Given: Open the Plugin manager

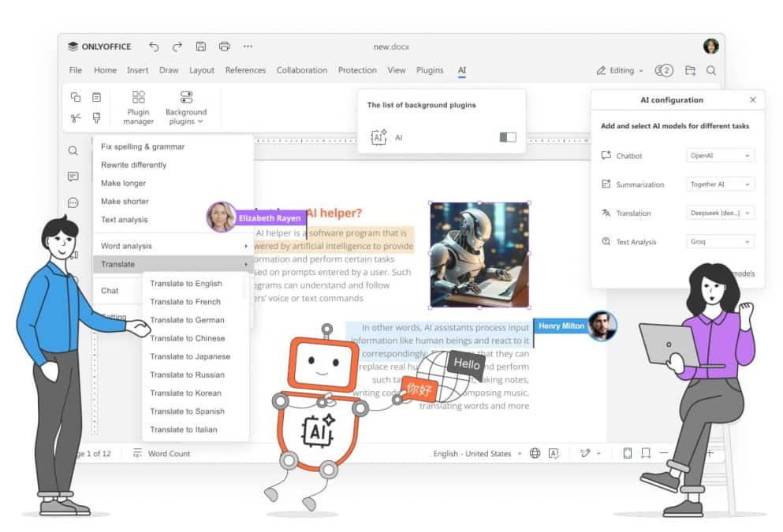Looking at the screenshot, I should 138,106.
